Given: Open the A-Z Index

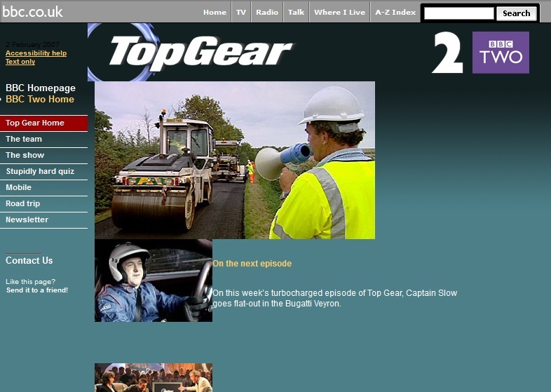Looking at the screenshot, I should (395, 12).
